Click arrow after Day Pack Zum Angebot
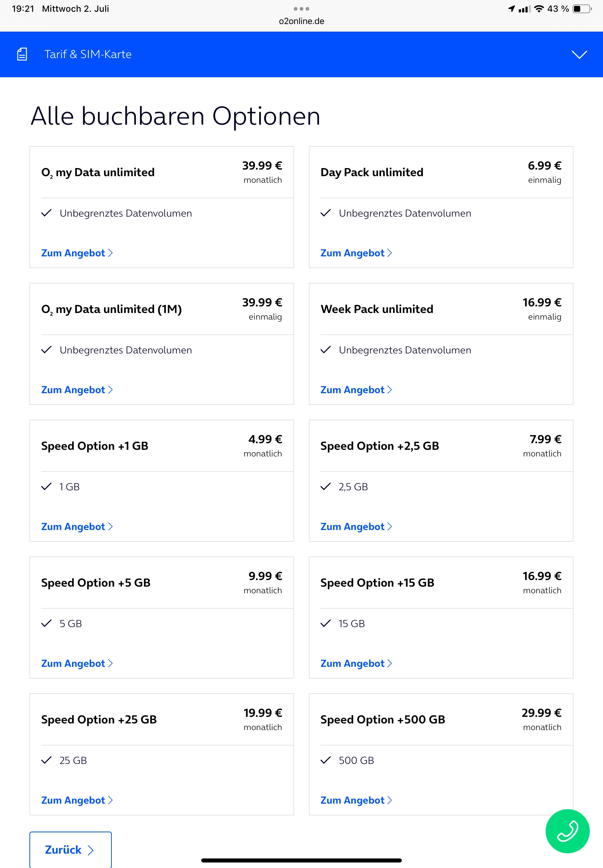The height and width of the screenshot is (868, 603). (x=389, y=253)
